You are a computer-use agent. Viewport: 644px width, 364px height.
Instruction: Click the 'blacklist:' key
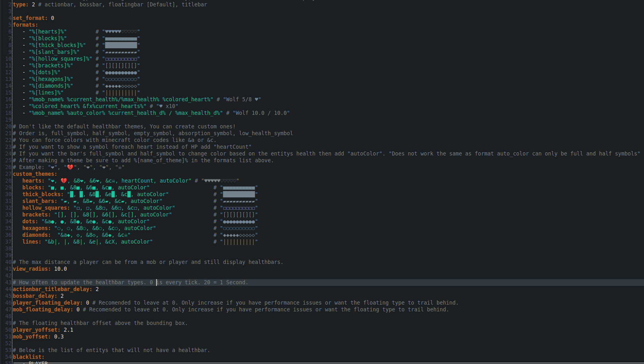click(x=29, y=357)
